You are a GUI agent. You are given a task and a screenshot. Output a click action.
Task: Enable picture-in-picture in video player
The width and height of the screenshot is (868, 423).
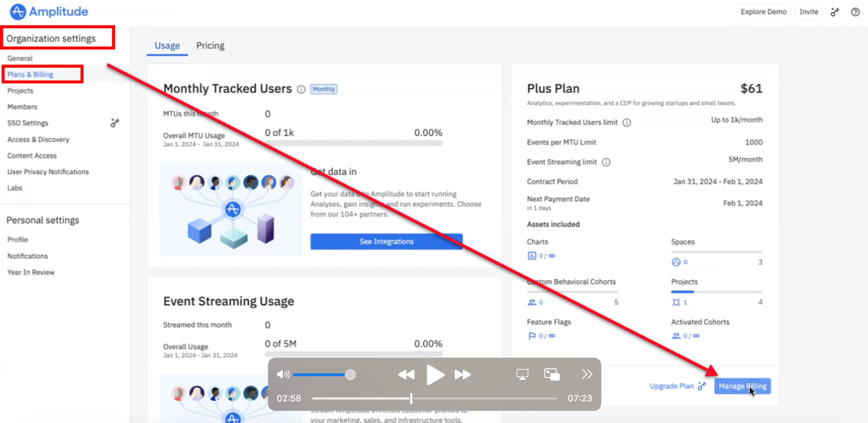coord(552,374)
